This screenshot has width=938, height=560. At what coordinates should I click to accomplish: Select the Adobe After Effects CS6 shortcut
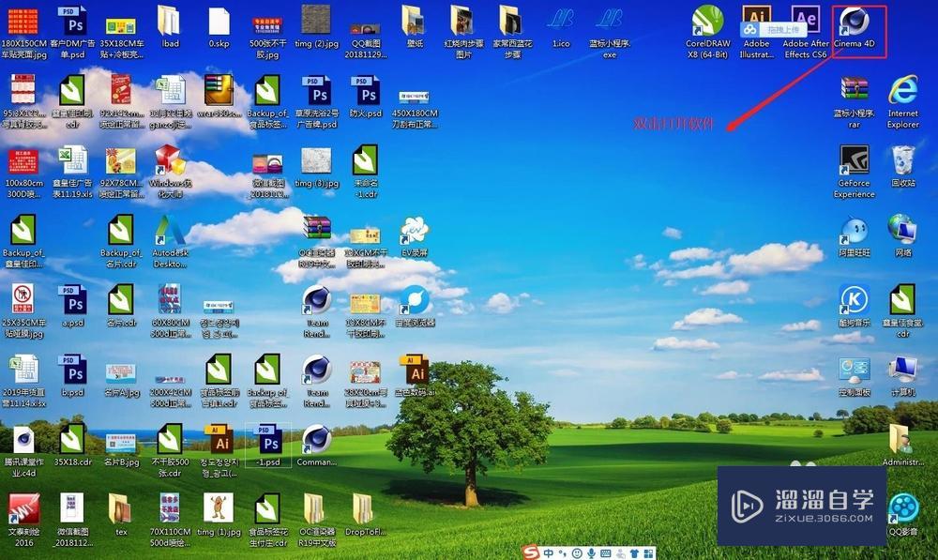(805, 32)
